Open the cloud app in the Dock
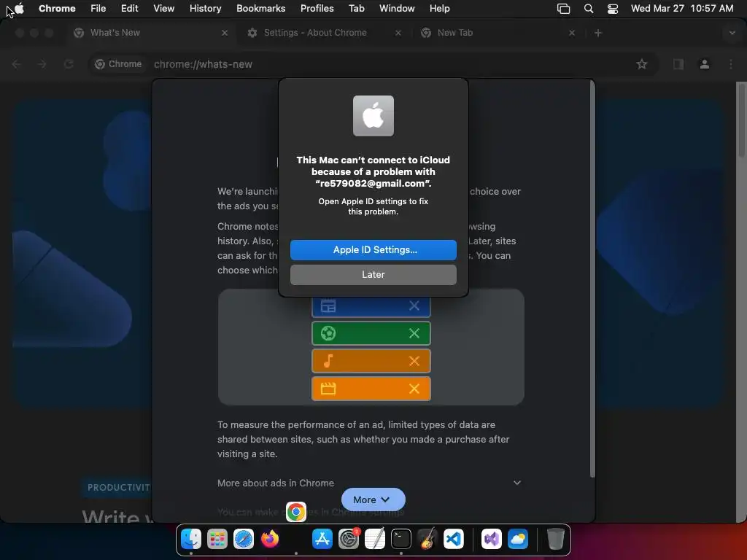The width and height of the screenshot is (747, 560). (x=518, y=539)
